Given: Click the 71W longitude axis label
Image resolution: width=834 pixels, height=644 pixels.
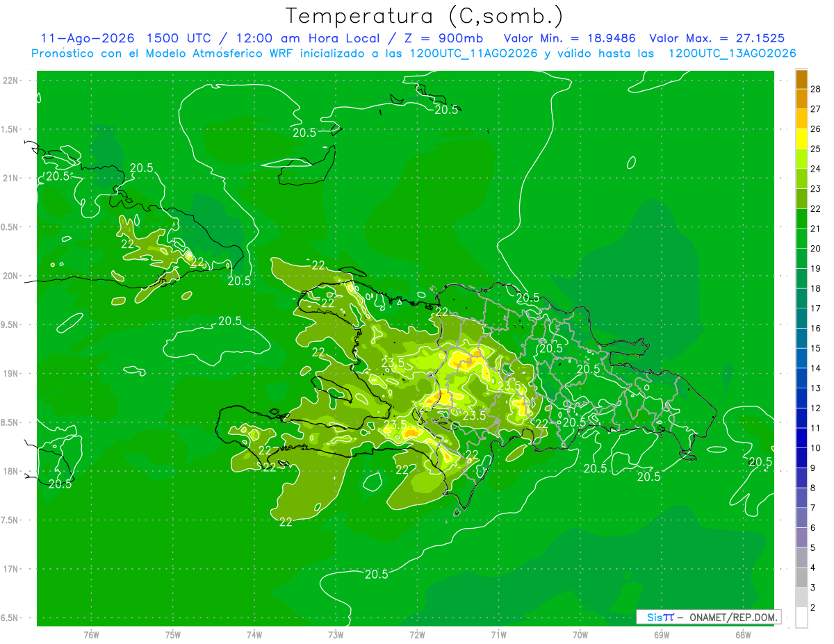Looking at the screenshot, I should pos(498,635).
